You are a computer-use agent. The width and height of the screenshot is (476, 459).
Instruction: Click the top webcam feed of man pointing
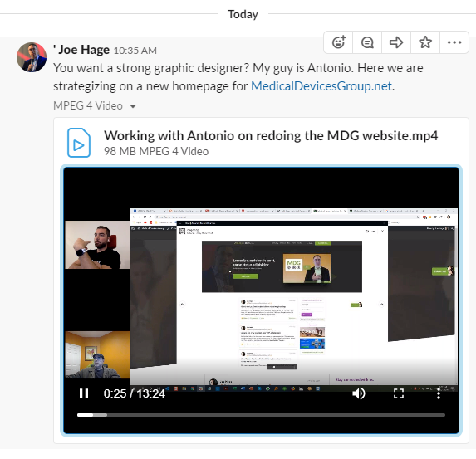97,245
